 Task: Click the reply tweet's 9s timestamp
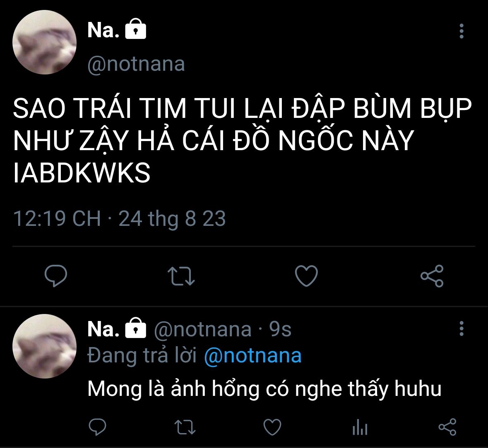pos(280,330)
